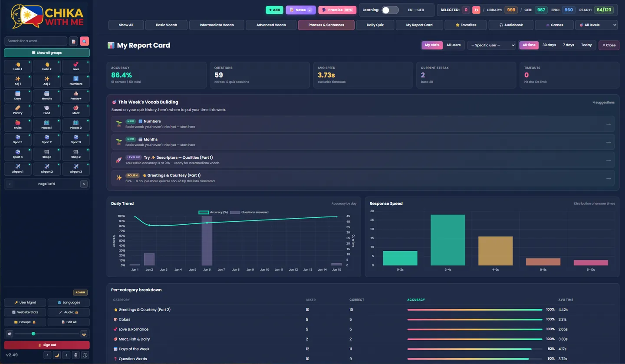Open the Descriptors Qualities suggestion

click(363, 160)
